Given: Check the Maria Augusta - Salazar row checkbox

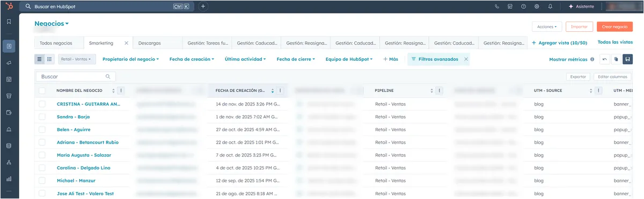Looking at the screenshot, I should pyautogui.click(x=42, y=155).
